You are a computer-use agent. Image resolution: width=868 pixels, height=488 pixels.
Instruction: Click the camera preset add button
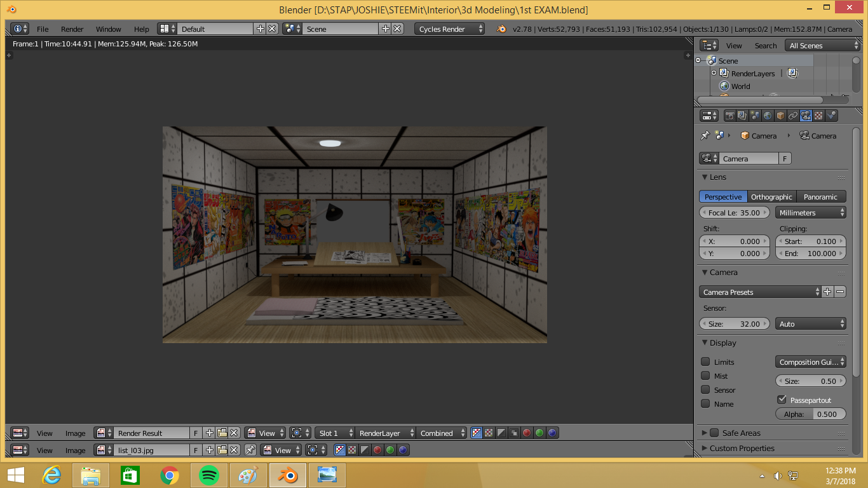point(827,292)
